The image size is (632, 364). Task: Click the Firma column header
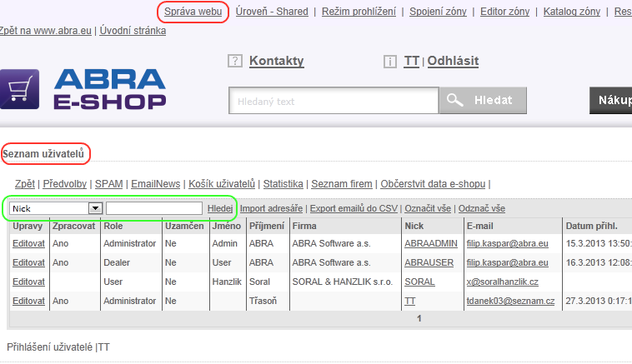304,226
